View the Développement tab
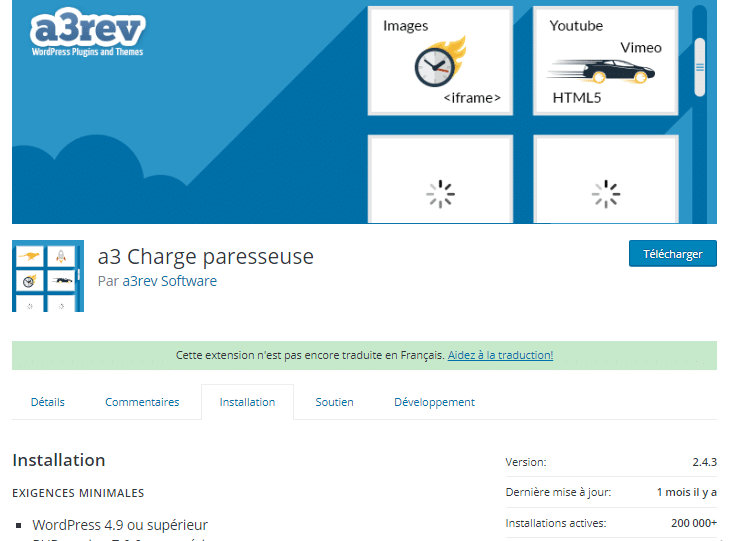This screenshot has width=733, height=541. click(x=434, y=402)
